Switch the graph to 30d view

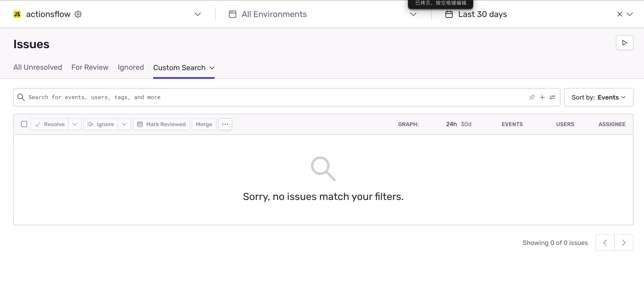[x=466, y=124]
